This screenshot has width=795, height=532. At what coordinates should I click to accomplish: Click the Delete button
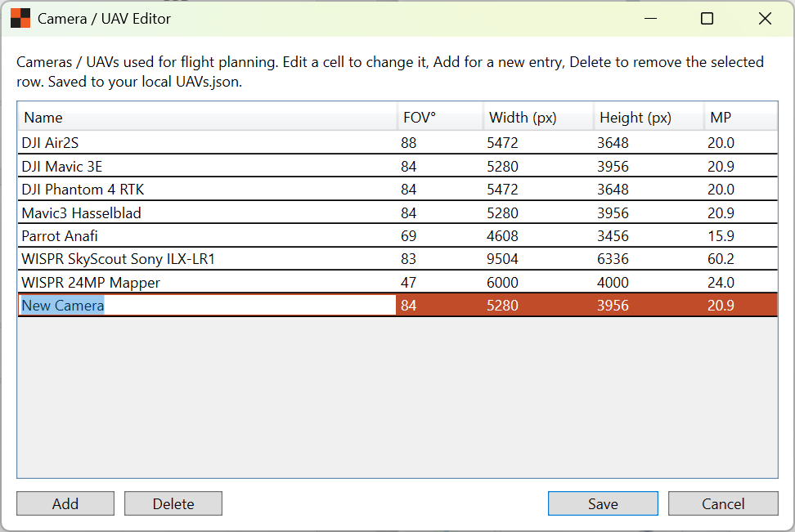point(173,503)
